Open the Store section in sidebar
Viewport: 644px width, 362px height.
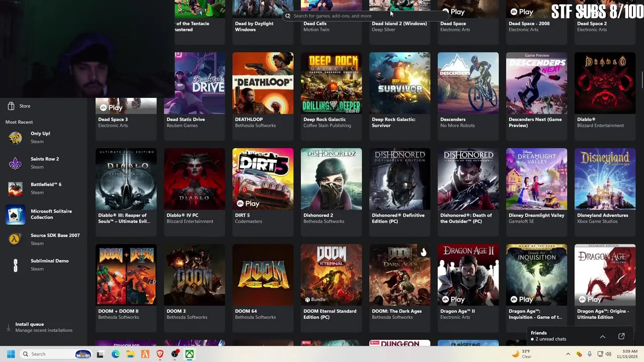19,106
